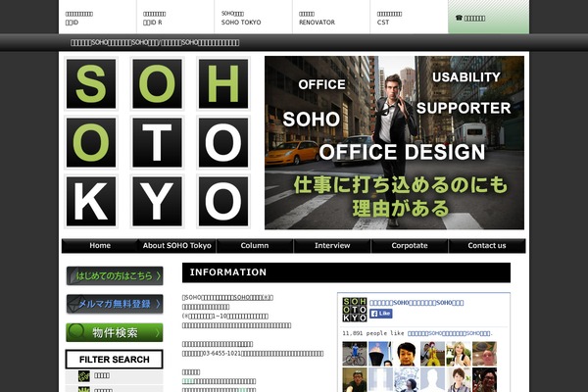
Task: Click the large SOHO TOKYO tile logo
Action: click(157, 142)
